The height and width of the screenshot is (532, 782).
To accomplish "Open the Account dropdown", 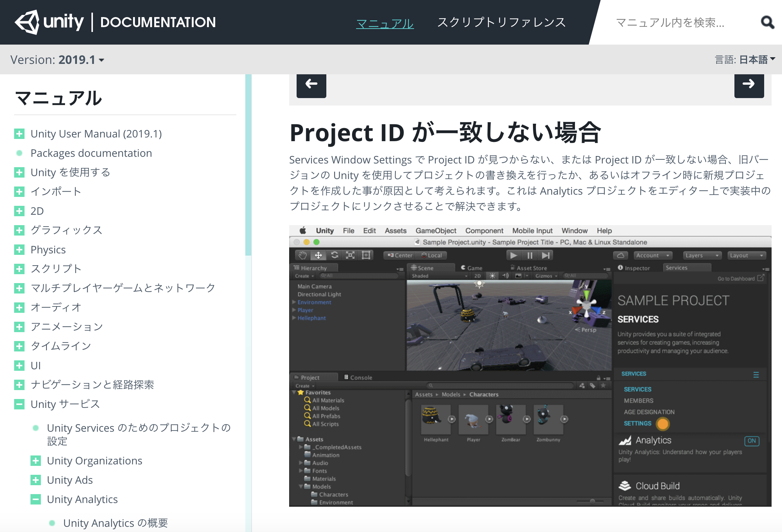I will pyautogui.click(x=653, y=255).
